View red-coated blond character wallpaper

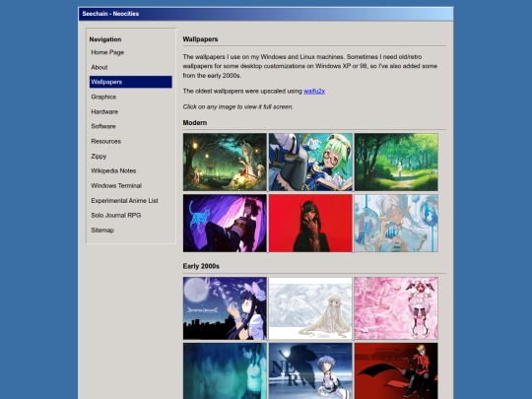(x=396, y=370)
